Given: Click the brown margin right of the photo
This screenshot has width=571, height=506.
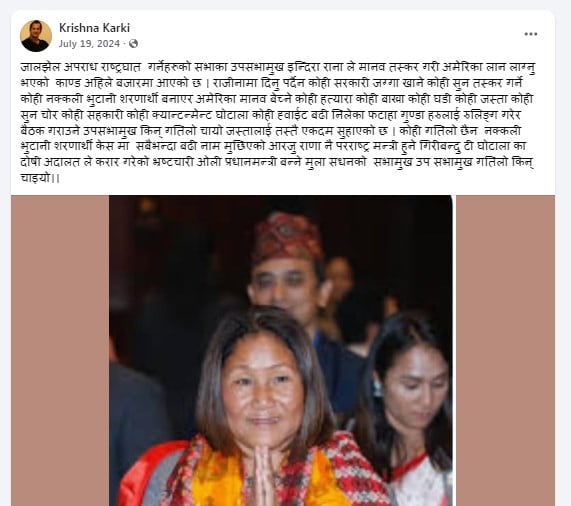Looking at the screenshot, I should click(505, 351).
